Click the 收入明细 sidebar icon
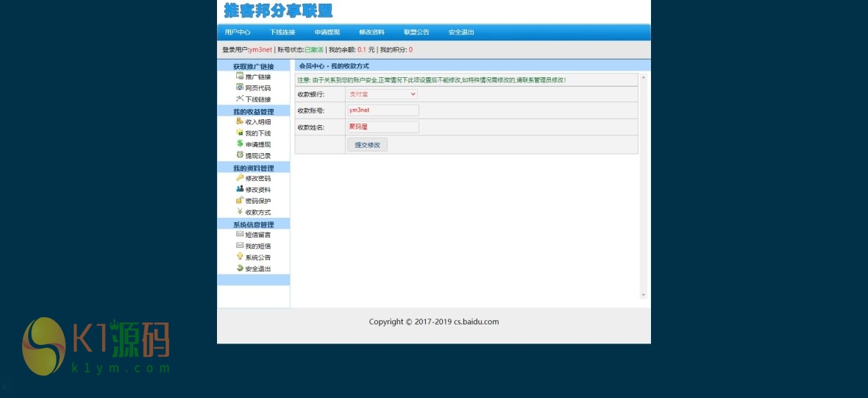The height and width of the screenshot is (398, 868). pos(240,121)
